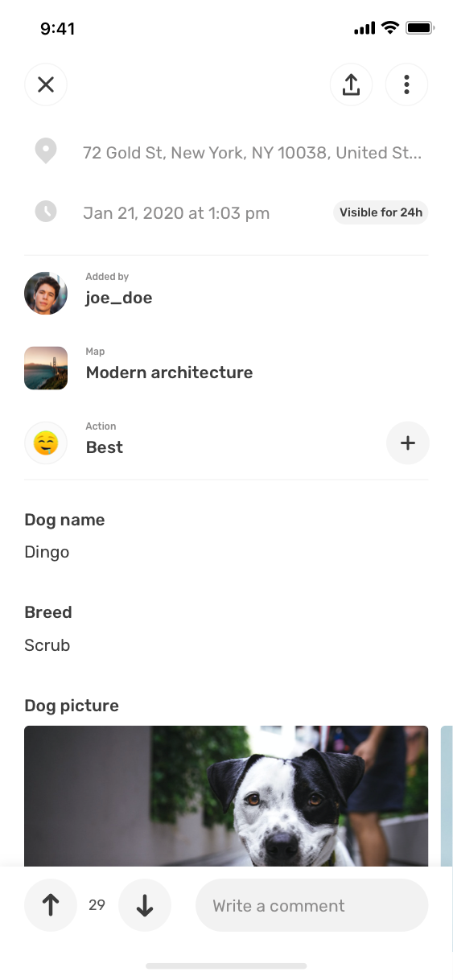Downvote the post with the down arrow

tap(145, 905)
